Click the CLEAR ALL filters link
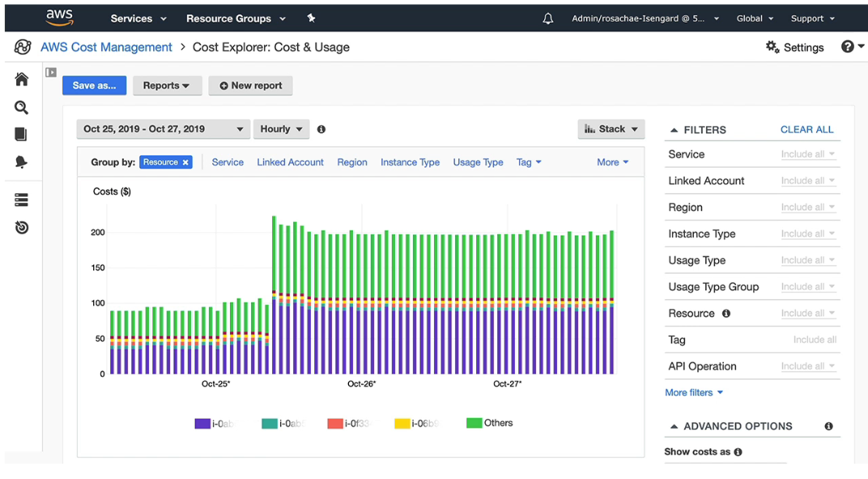The height and width of the screenshot is (479, 868). 806,129
